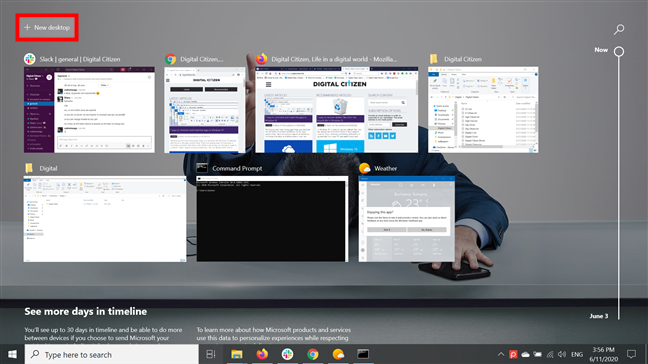The image size is (648, 364).
Task: Click folder icon beside the Digital Citizen title
Action: pos(434,59)
